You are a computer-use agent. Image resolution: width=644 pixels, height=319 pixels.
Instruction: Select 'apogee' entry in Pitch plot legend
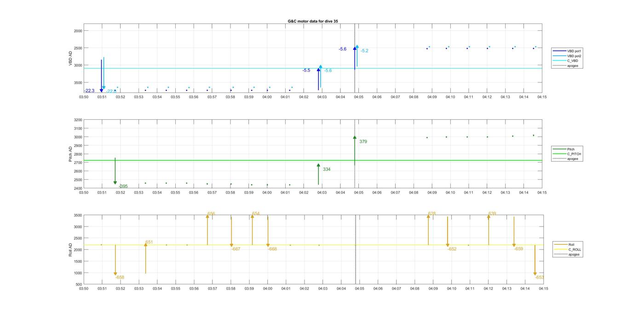[x=566, y=159]
